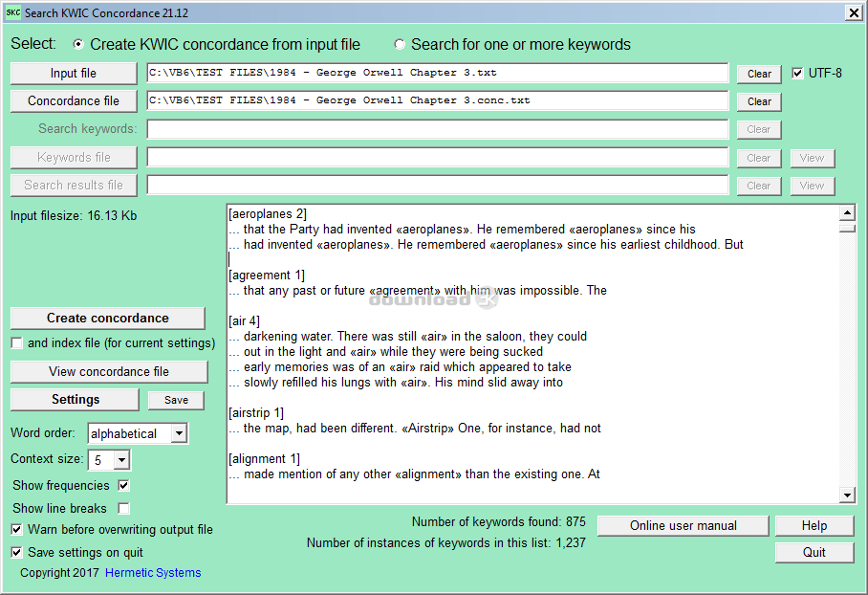868x595 pixels.
Task: Enable the Show line breaks checkbox
Action: 124,508
